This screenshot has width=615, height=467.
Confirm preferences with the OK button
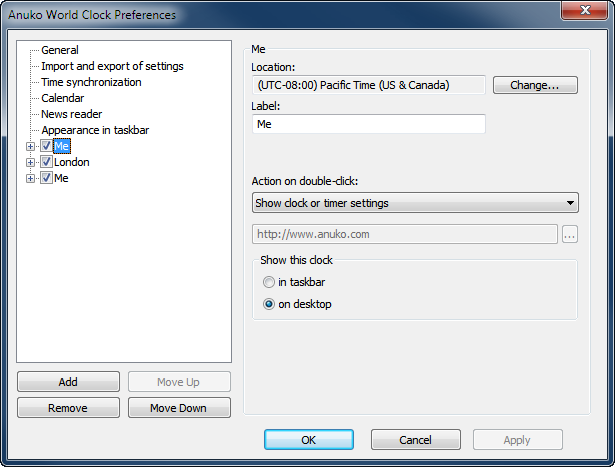coord(309,440)
